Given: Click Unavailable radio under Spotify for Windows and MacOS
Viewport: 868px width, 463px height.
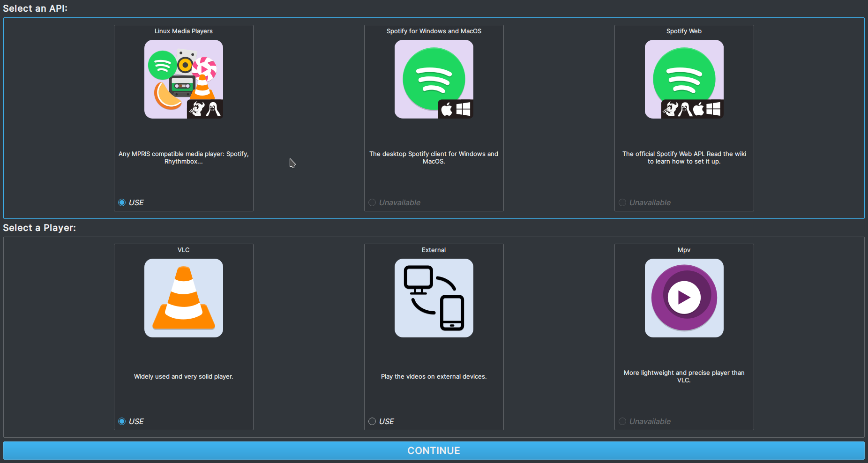Looking at the screenshot, I should pos(372,202).
